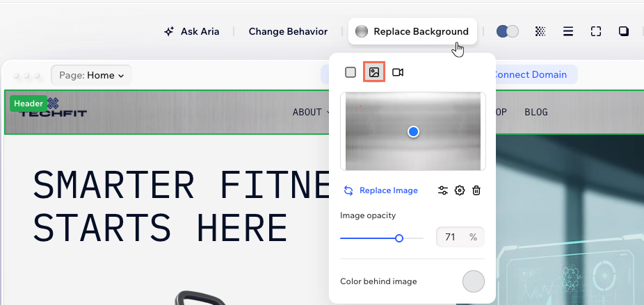Expand the ABOUT menu in site header
644x305 pixels.
point(312,112)
